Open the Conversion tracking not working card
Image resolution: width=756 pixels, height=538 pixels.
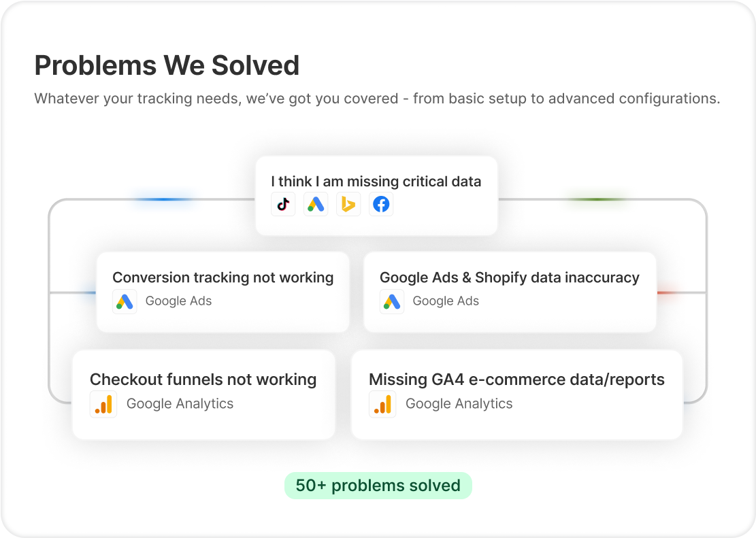point(223,292)
